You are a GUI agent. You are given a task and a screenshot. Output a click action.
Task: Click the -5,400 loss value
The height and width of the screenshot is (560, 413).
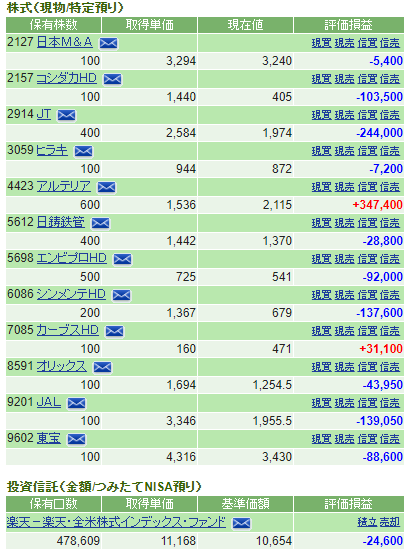click(386, 61)
